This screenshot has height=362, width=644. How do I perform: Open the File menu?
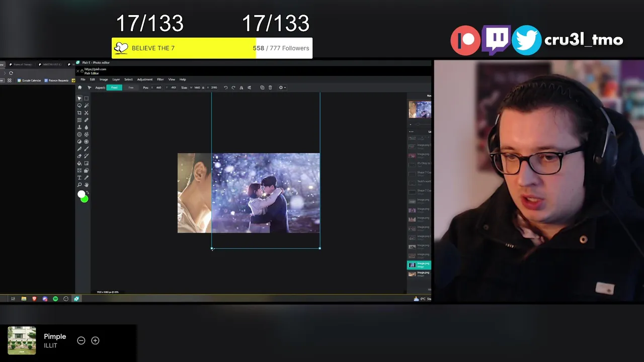click(x=83, y=79)
